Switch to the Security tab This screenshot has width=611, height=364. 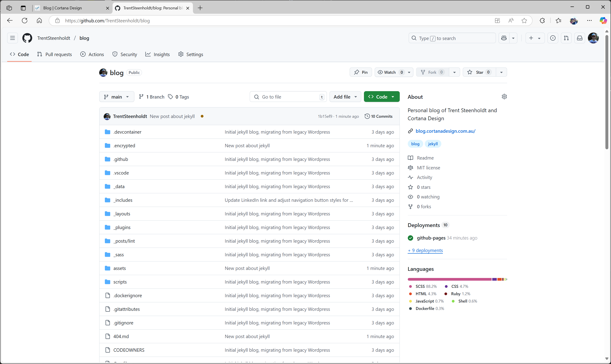125,54
